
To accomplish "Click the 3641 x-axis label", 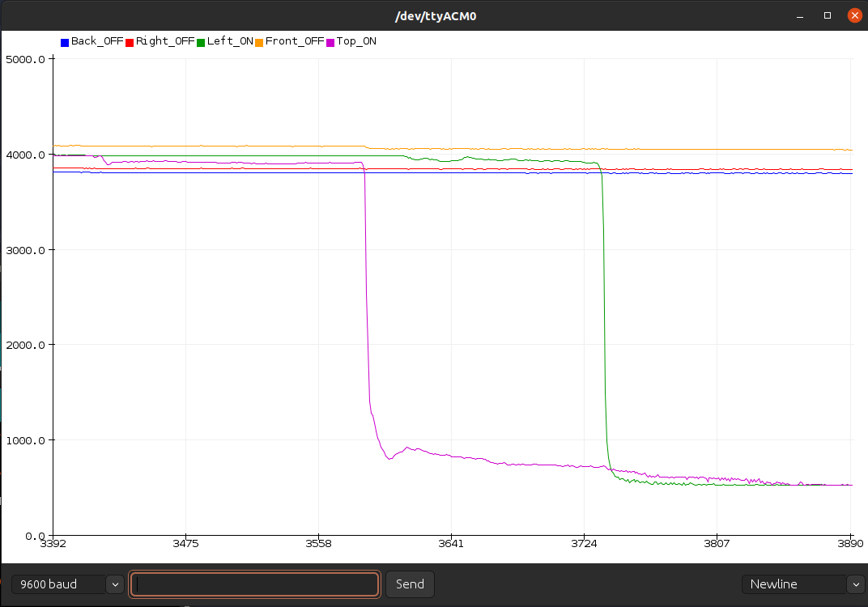I will click(x=451, y=543).
